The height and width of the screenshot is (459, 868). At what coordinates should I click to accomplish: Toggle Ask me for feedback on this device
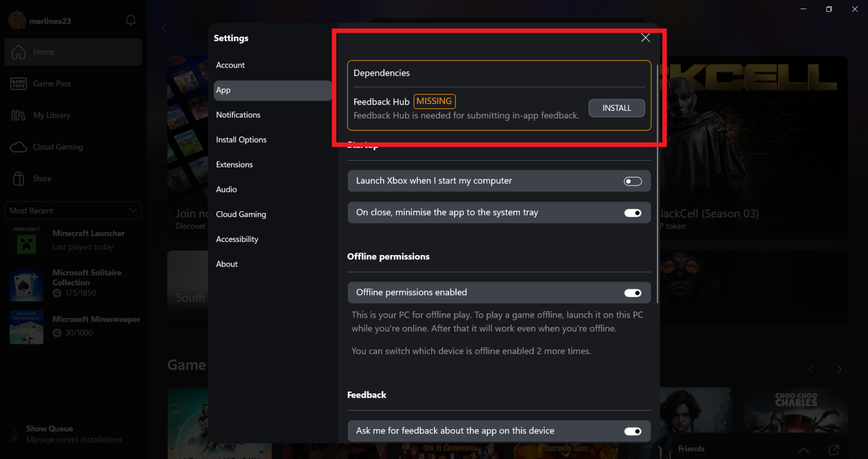(x=633, y=432)
